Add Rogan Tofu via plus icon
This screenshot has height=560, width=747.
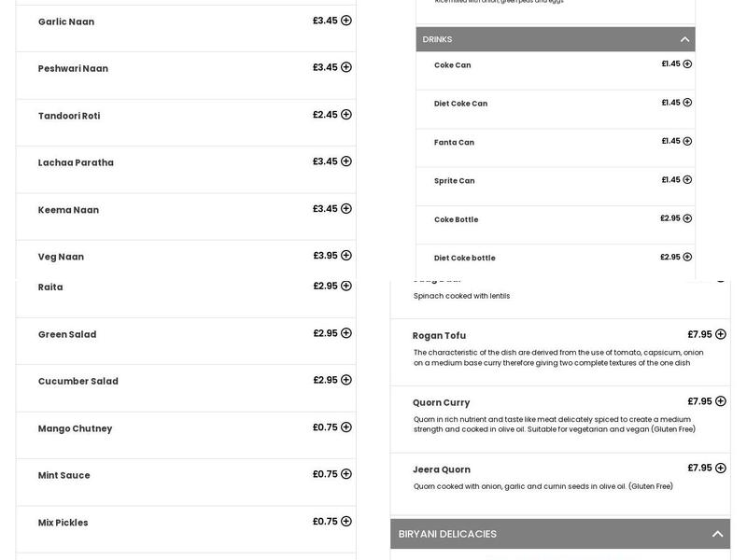pyautogui.click(x=720, y=334)
